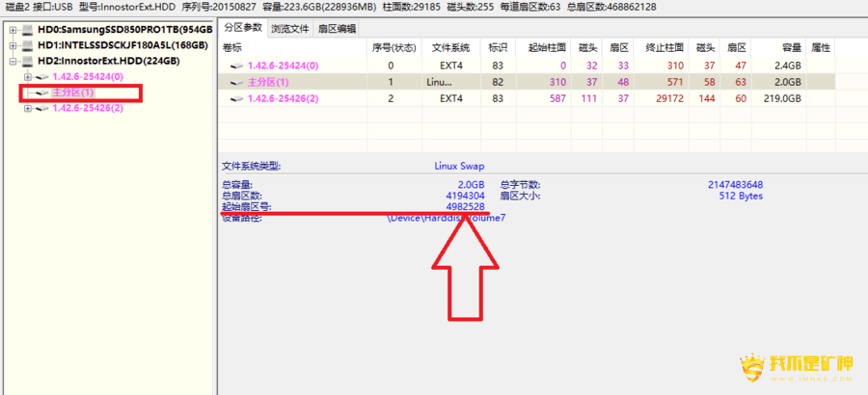Click the HD2 InnostorExt disk icon
This screenshot has width=868, height=395.
(x=27, y=61)
